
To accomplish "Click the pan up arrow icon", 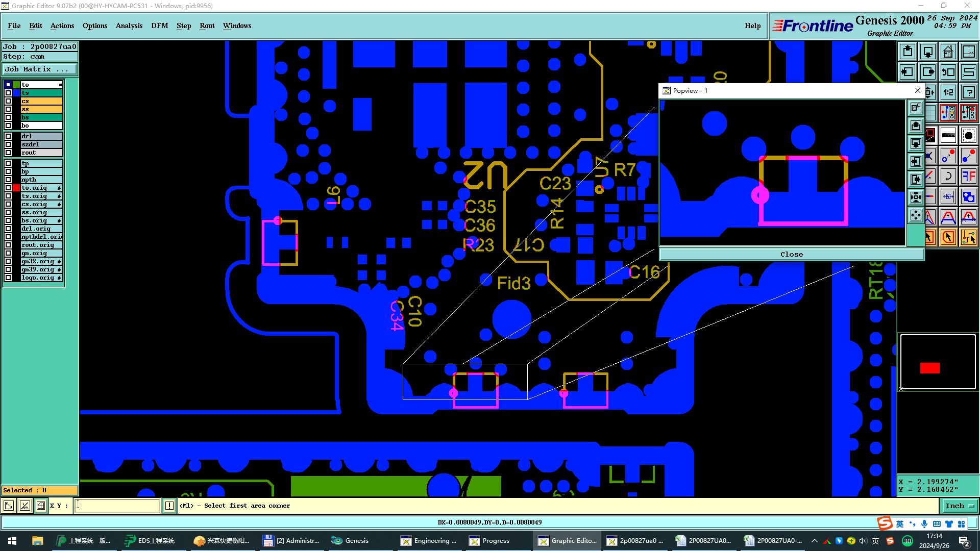I will pyautogui.click(x=908, y=52).
